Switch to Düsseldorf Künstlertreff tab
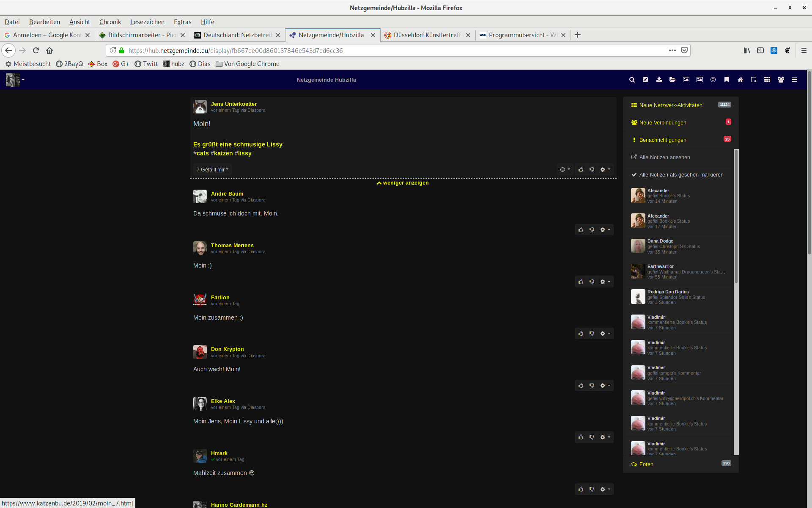 (x=428, y=35)
